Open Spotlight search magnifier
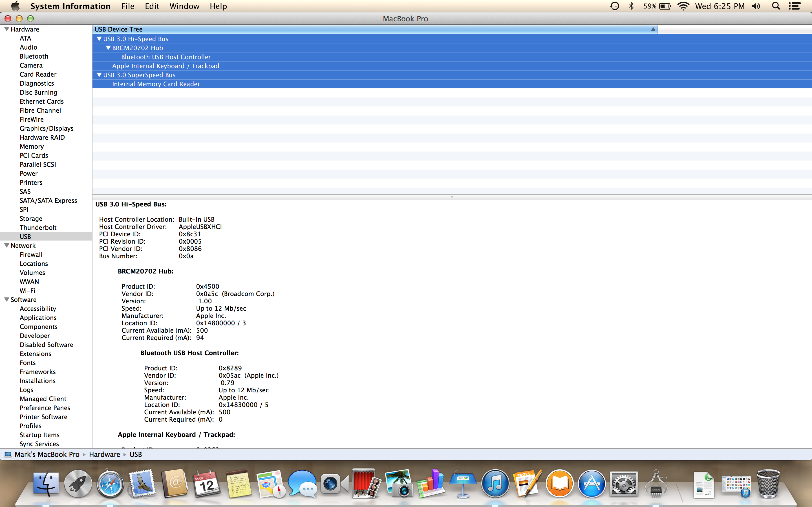The height and width of the screenshot is (507, 812). (776, 6)
